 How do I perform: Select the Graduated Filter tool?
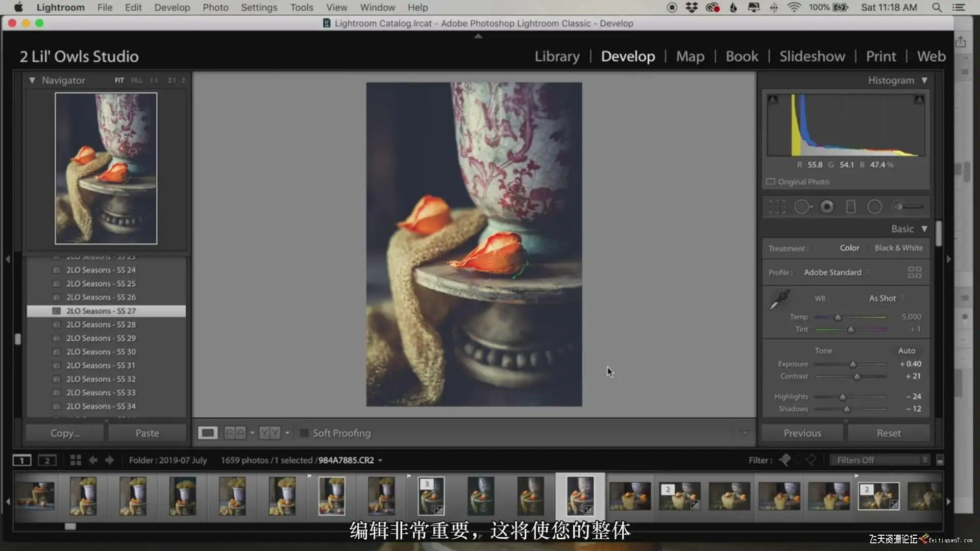850,207
